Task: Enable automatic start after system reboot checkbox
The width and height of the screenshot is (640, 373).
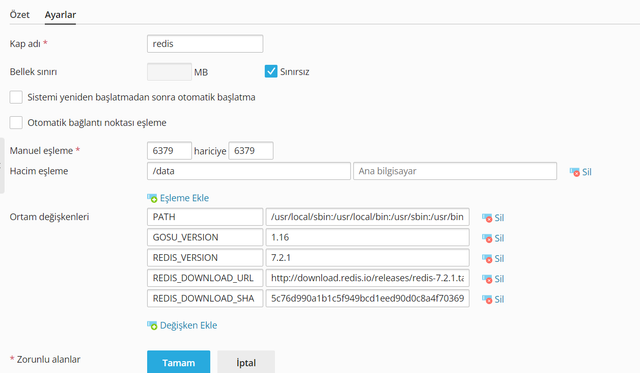Action: coord(16,97)
